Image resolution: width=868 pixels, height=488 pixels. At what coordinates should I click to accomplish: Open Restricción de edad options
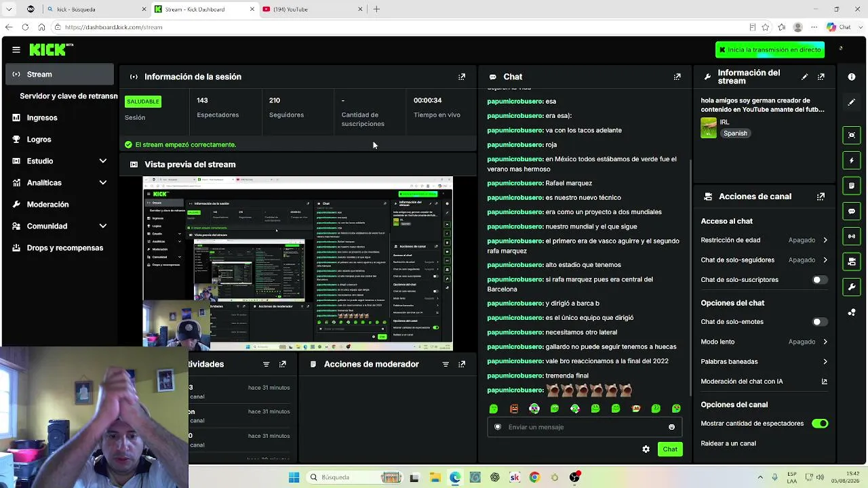[x=764, y=240]
